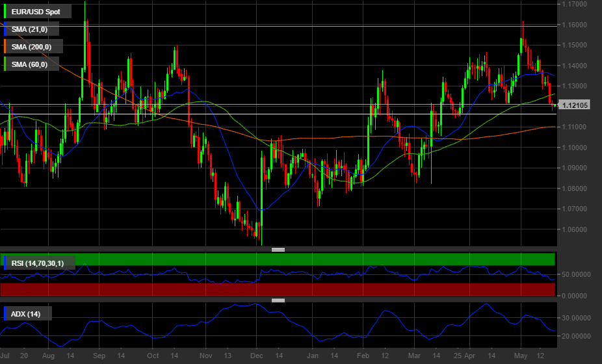Viewport: 602px width, 364px height.
Task: Click the 1.17000 price axis label
Action: pyautogui.click(x=575, y=5)
